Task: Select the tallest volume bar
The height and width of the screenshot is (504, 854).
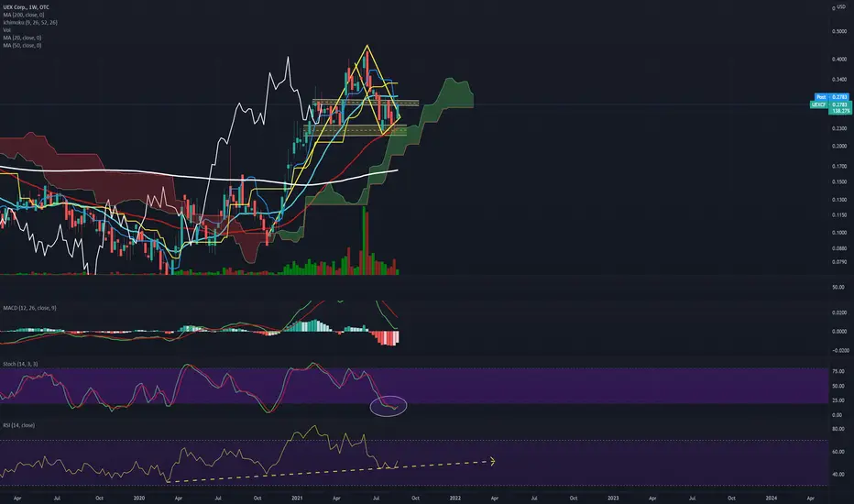Action: pos(363,240)
